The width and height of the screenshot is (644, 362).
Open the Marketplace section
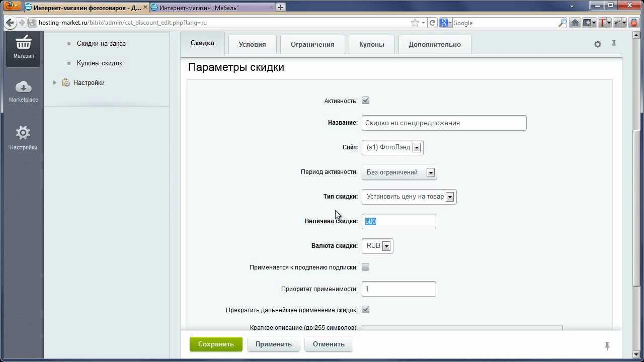click(x=23, y=92)
